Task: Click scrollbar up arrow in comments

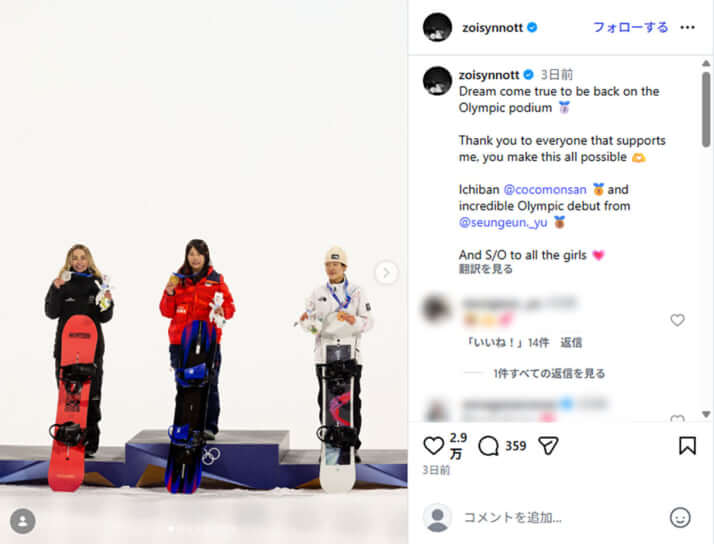Action: coord(706,63)
